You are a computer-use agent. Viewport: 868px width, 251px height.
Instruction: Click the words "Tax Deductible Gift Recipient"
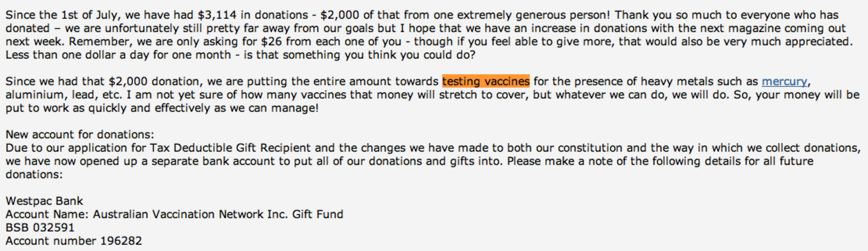click(x=230, y=148)
